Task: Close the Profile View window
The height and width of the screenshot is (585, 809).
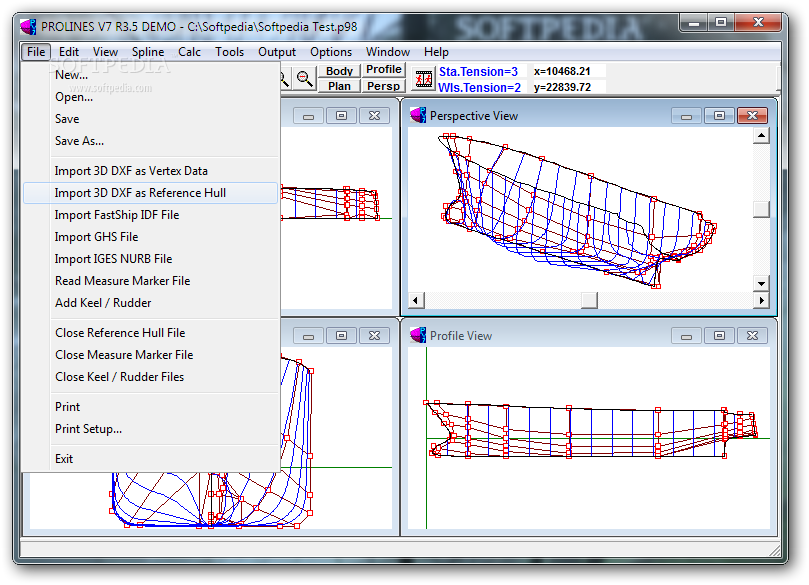Action: [752, 336]
